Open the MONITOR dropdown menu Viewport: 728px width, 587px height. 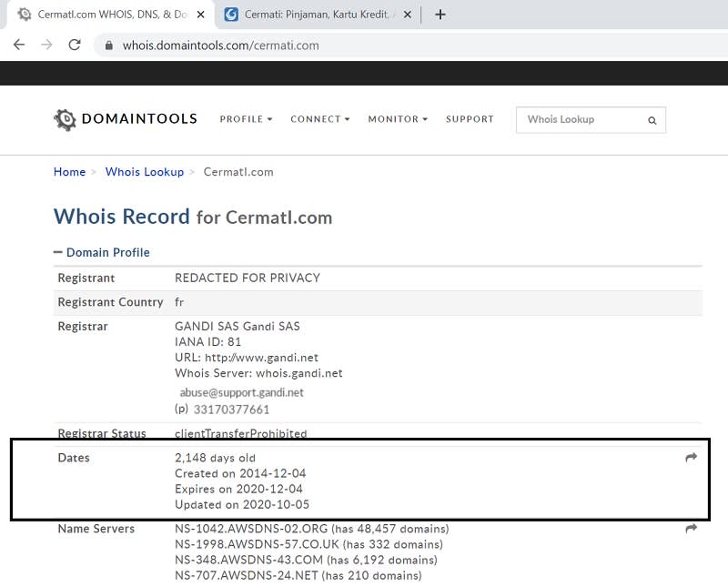tap(398, 119)
